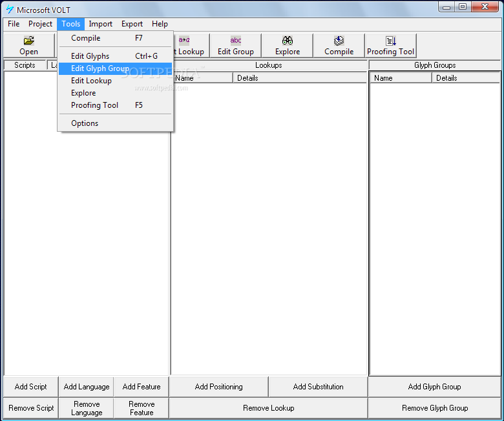The height and width of the screenshot is (421, 504).
Task: Open Proofing Tool from the toolbar
Action: point(390,46)
